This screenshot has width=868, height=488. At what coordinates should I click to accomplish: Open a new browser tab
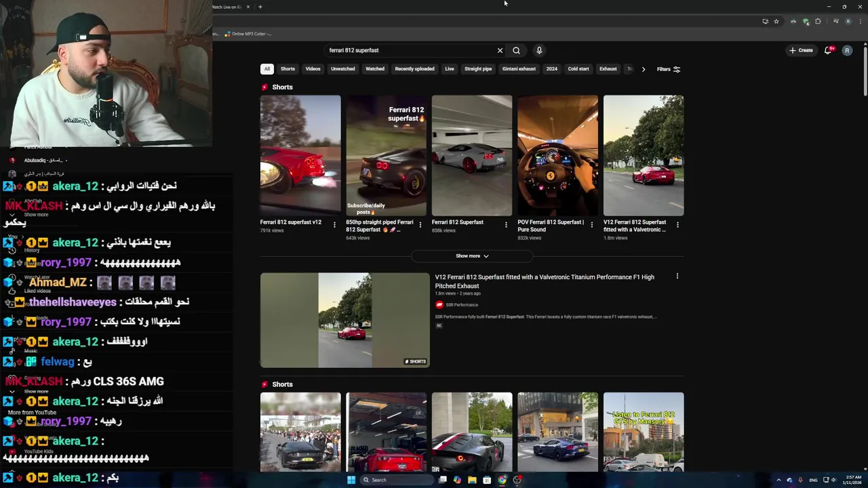[x=260, y=7]
